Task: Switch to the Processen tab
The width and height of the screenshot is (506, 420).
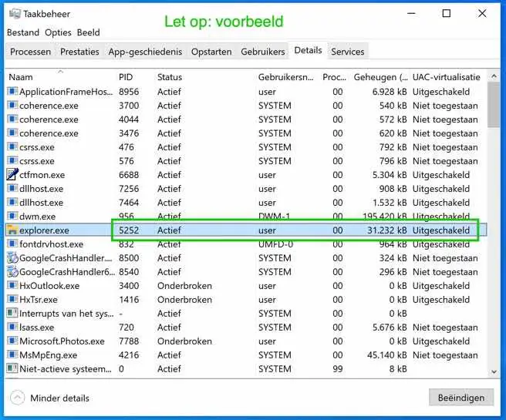Action: [x=30, y=52]
